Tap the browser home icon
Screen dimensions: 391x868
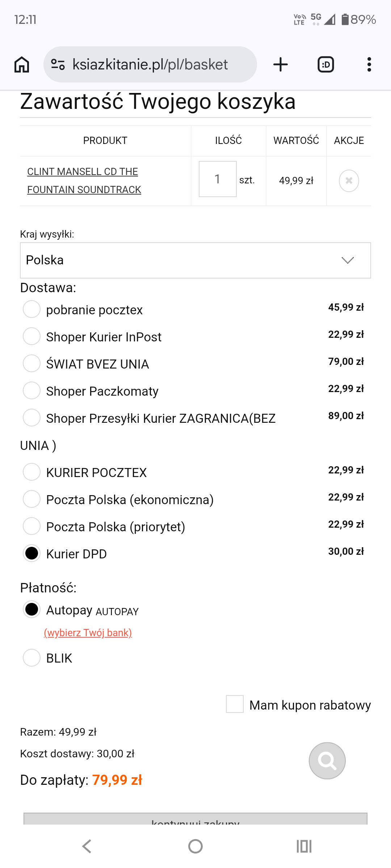click(22, 65)
